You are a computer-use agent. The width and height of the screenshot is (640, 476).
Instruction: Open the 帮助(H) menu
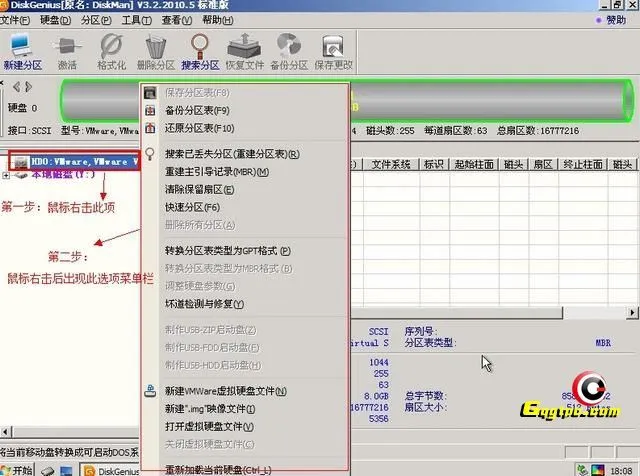tap(218, 20)
